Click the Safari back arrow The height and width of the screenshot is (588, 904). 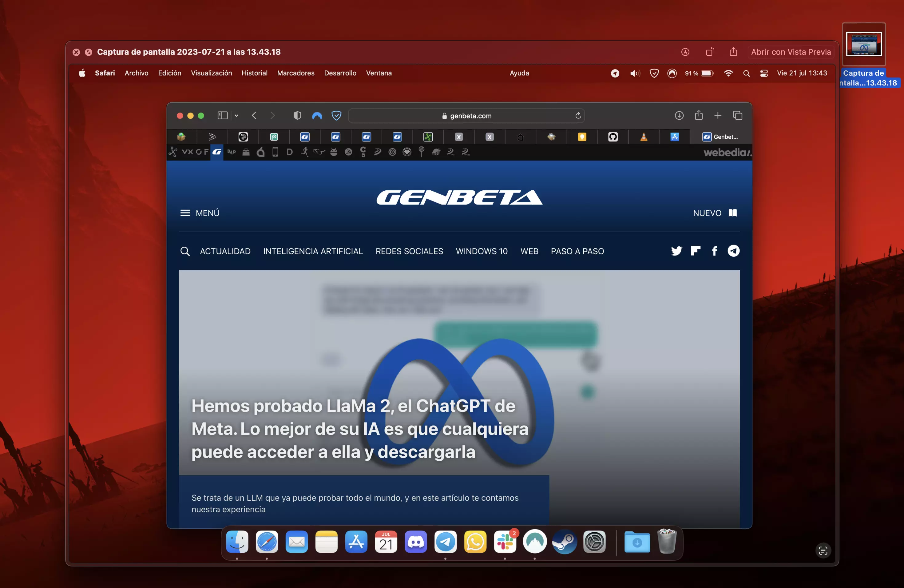click(x=254, y=115)
